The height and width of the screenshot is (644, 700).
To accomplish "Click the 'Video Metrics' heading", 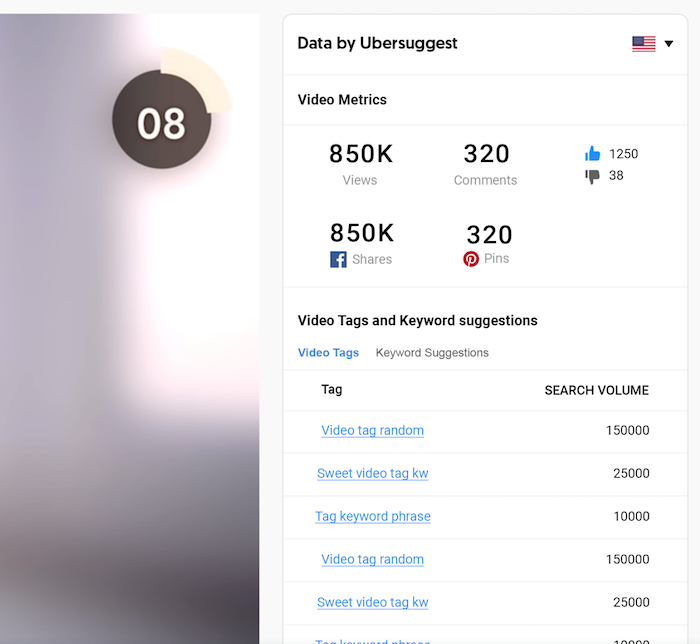I will (x=342, y=100).
